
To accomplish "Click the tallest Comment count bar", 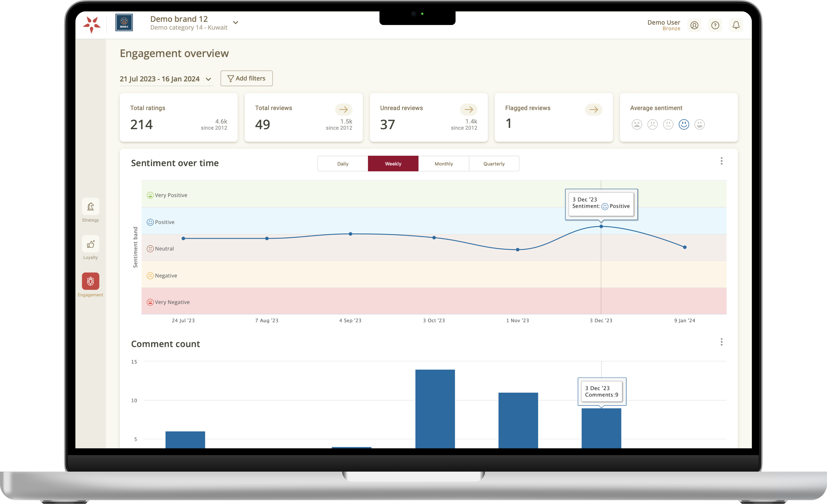I will coord(435,409).
